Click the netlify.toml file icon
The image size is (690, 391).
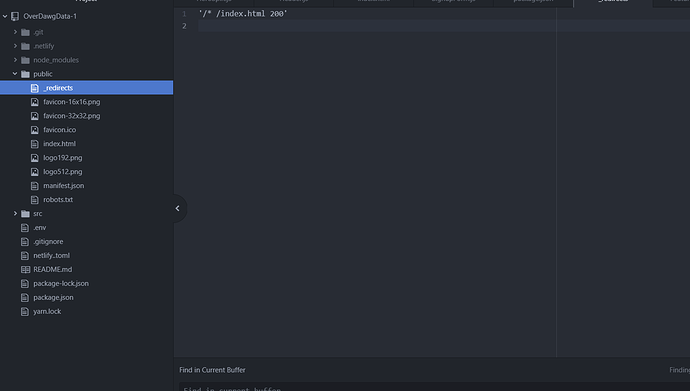click(25, 256)
